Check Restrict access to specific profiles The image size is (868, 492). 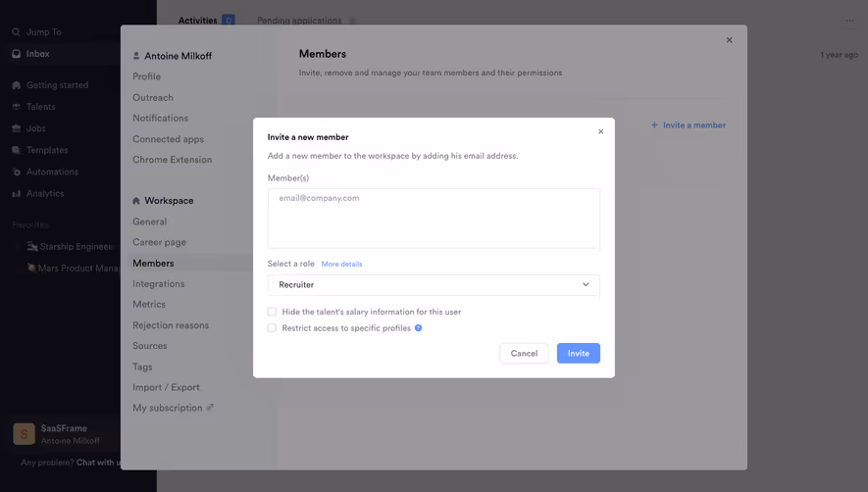pos(272,327)
